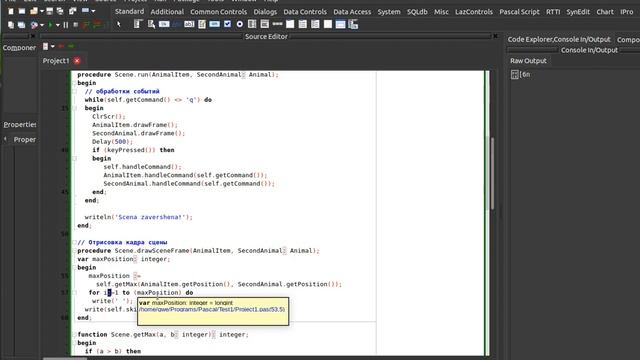640x360 pixels.
Task: Switch to the Standard palette tab
Action: pos(129,11)
